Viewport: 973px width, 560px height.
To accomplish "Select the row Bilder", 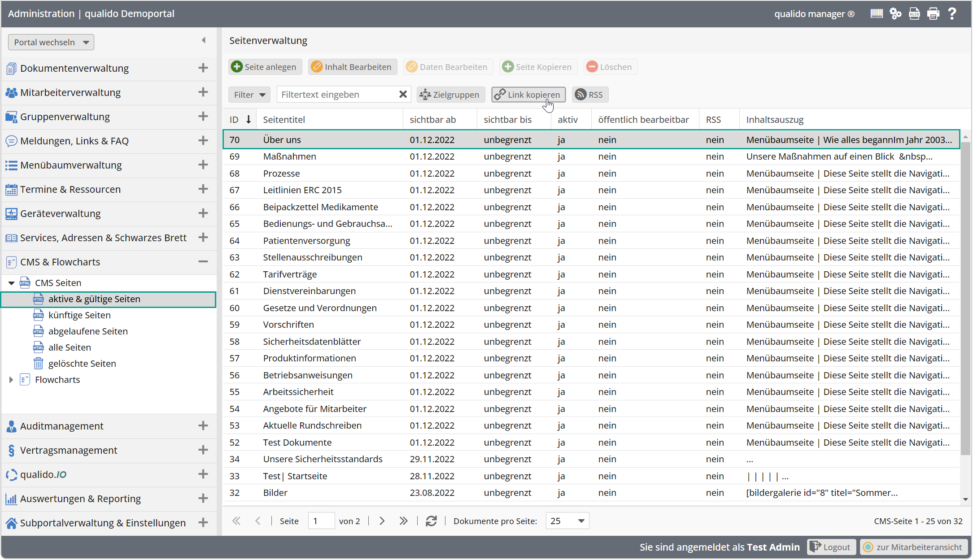I will pyautogui.click(x=591, y=493).
